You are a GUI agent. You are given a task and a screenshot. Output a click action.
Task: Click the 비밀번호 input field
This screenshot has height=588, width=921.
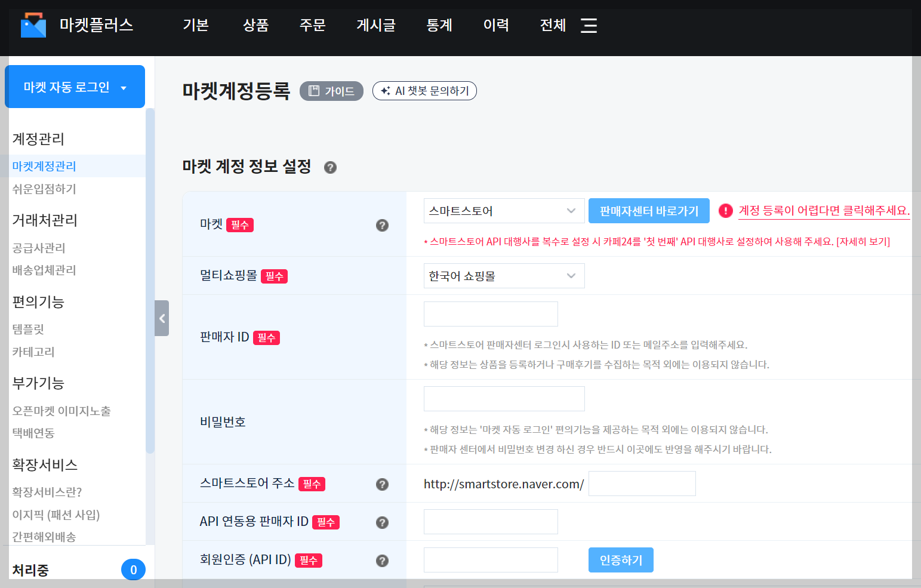tap(504, 399)
